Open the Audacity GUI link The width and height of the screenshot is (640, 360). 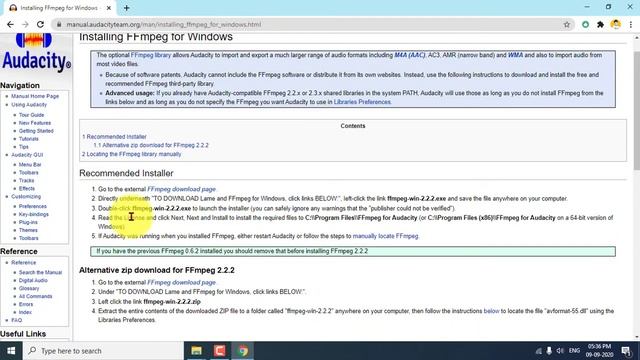27,155
